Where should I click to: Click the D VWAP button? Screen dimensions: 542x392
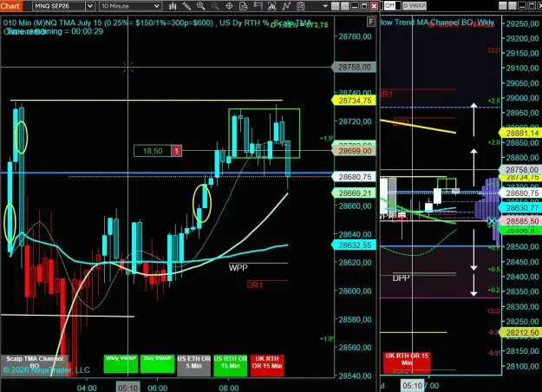(x=415, y=5)
